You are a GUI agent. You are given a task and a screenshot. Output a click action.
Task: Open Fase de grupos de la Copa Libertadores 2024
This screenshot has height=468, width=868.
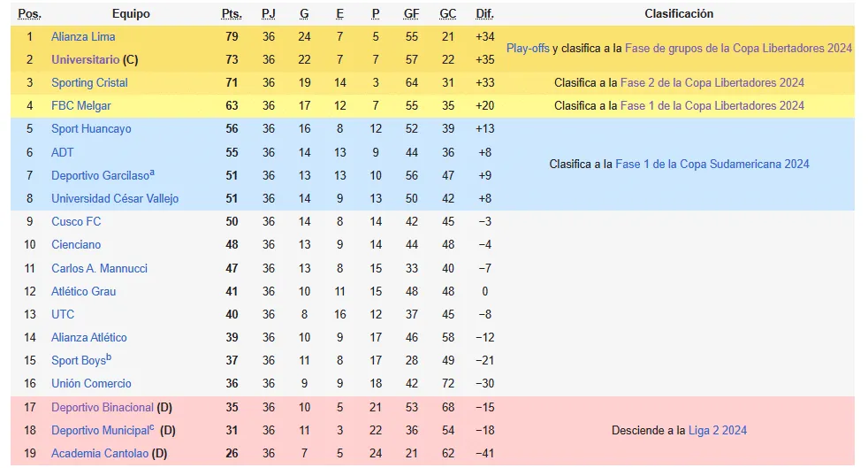tap(738, 48)
